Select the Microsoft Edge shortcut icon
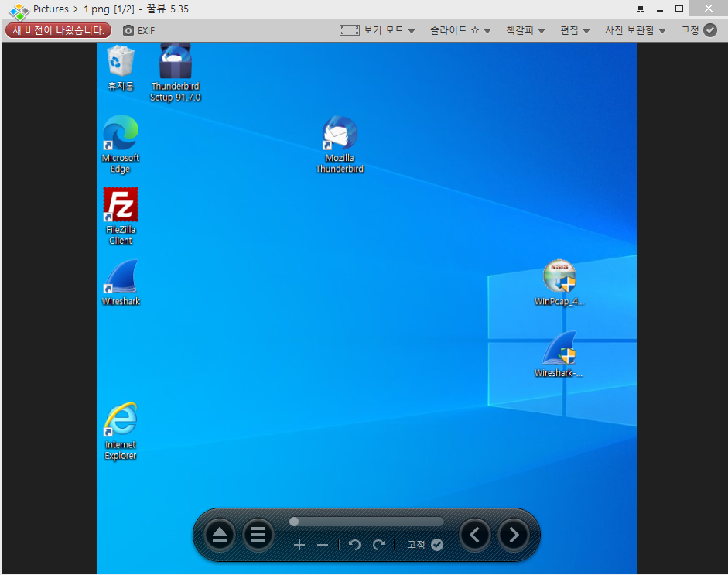The width and height of the screenshot is (728, 575). click(x=120, y=145)
